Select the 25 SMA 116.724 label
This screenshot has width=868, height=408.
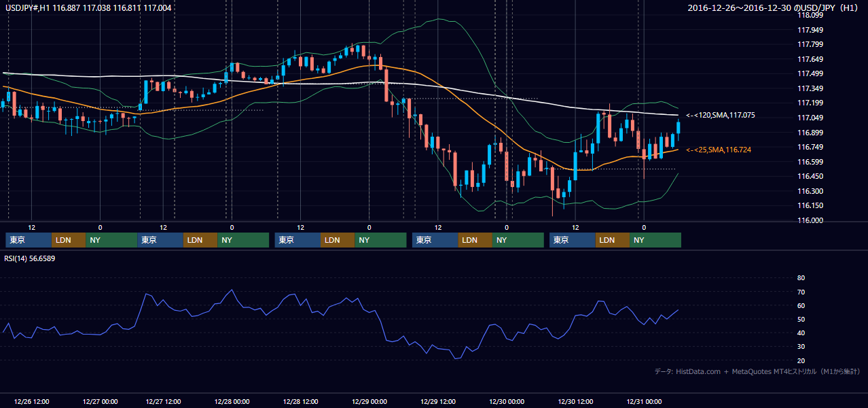tap(719, 150)
